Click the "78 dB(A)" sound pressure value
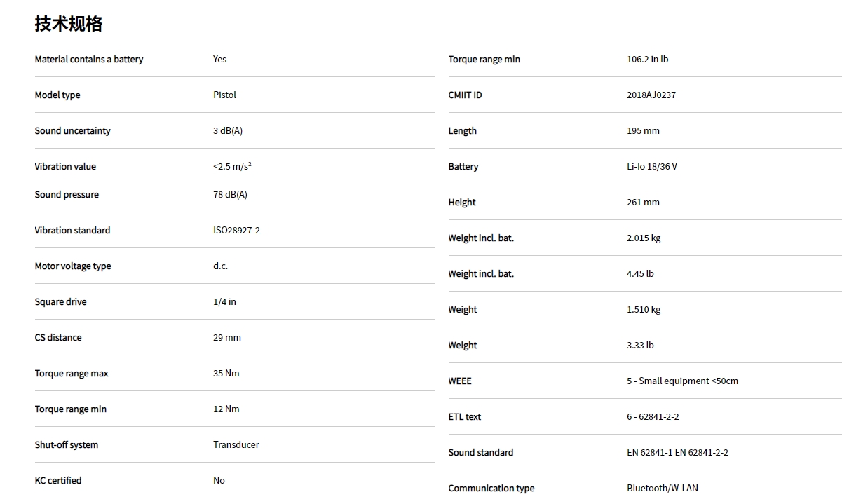 [x=230, y=195]
